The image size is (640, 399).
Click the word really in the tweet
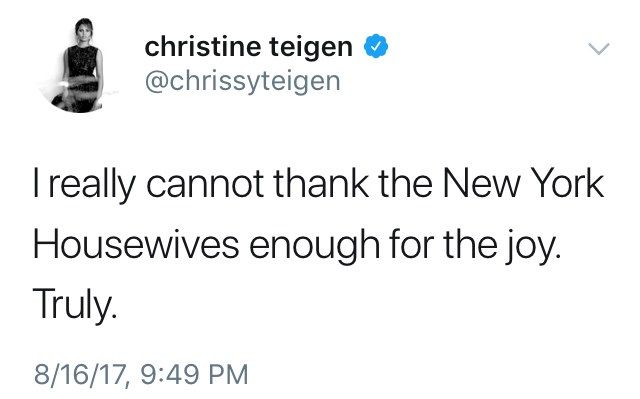click(92, 186)
